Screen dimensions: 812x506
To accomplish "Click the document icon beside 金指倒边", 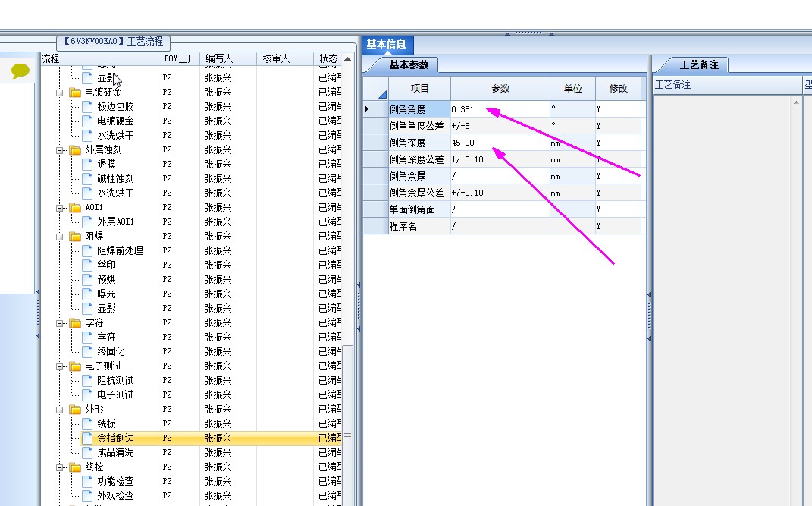I will (87, 438).
